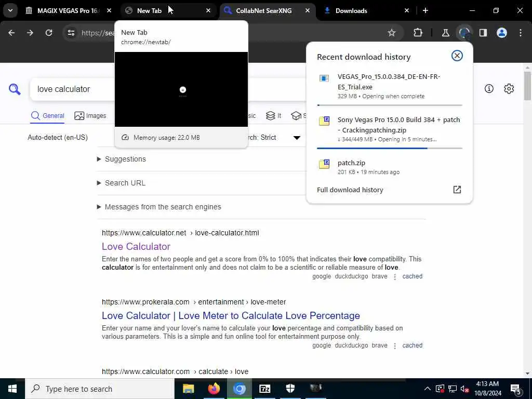This screenshot has width=532, height=399.
Task: Go back with the browser back arrow
Action: 11,33
